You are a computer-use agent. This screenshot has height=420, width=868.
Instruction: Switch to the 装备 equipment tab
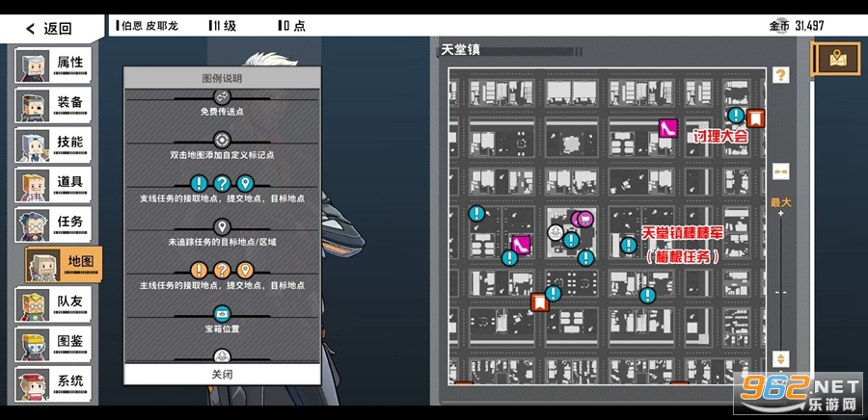[53, 104]
